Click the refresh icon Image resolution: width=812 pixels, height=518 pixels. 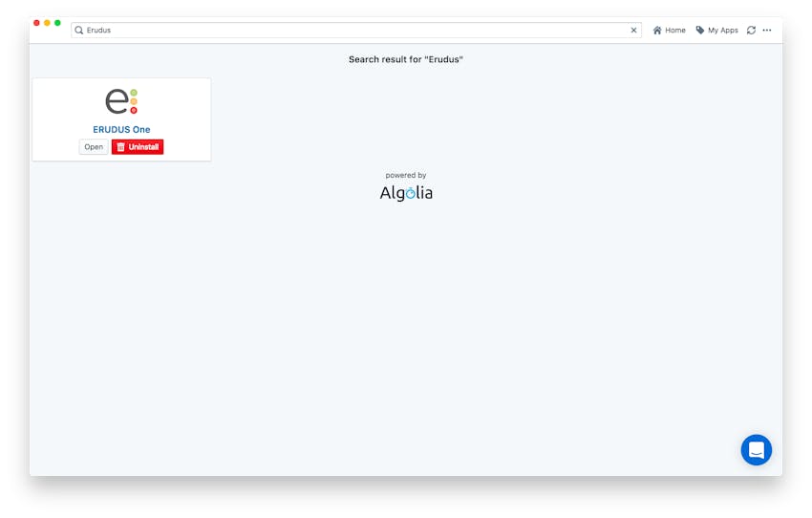tap(751, 30)
